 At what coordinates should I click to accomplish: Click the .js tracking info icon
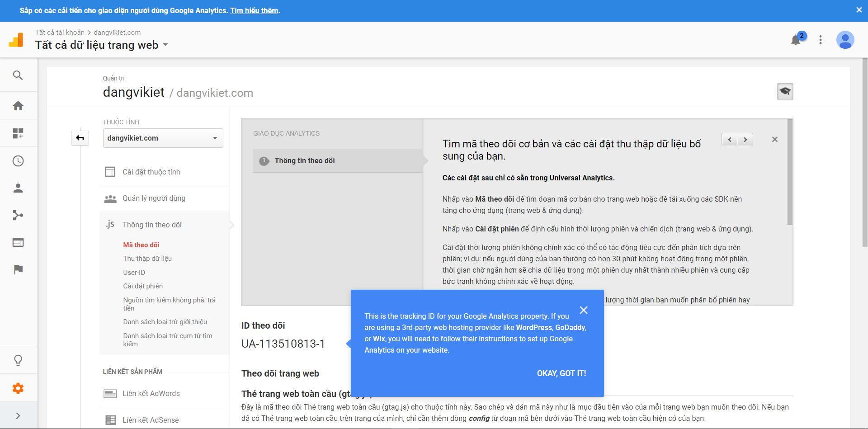click(110, 224)
